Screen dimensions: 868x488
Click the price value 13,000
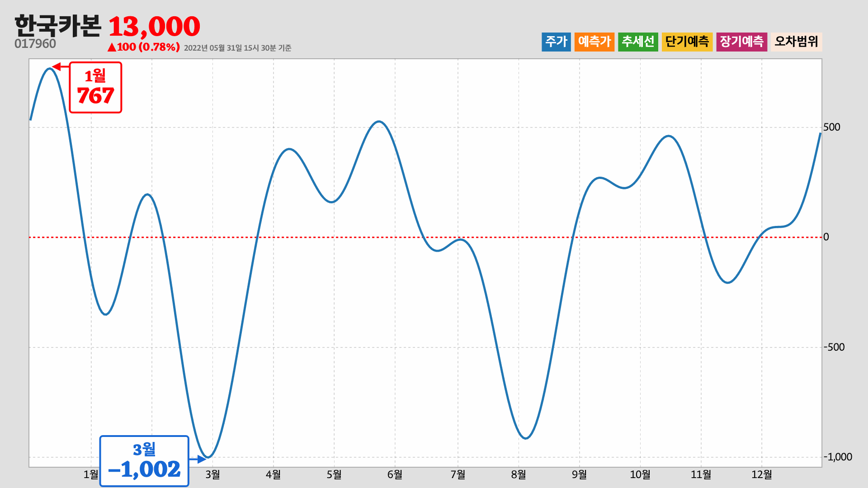[x=154, y=27]
